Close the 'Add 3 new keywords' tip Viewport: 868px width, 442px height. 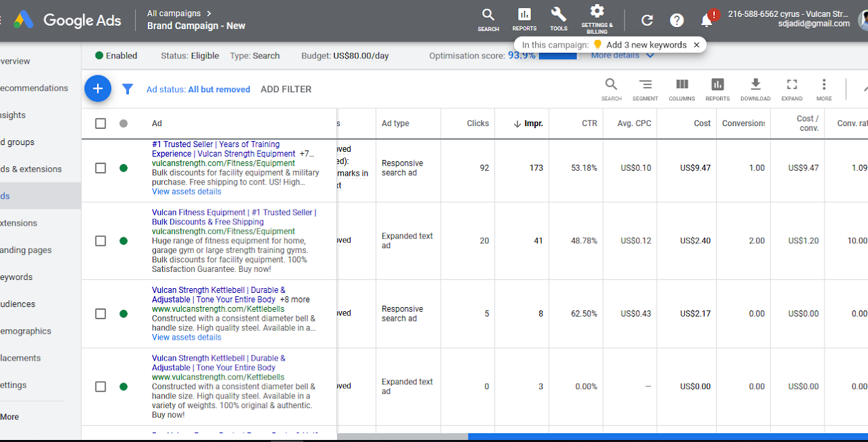pyautogui.click(x=696, y=45)
